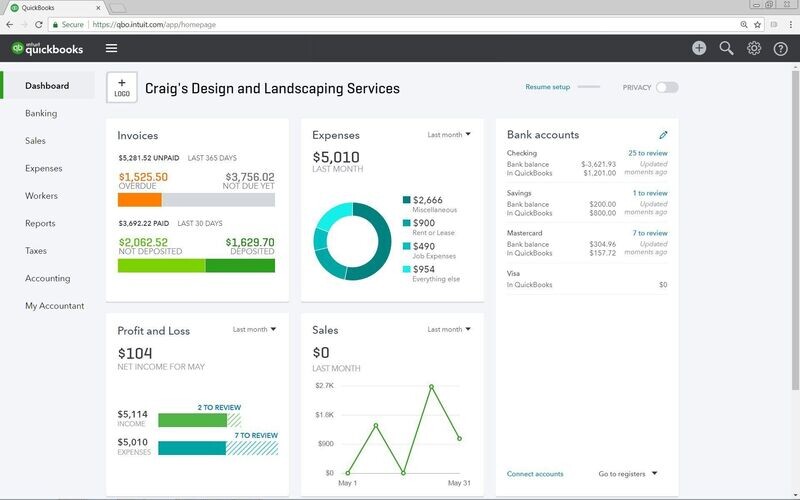
Task: Open Reports in sidebar
Action: [40, 223]
